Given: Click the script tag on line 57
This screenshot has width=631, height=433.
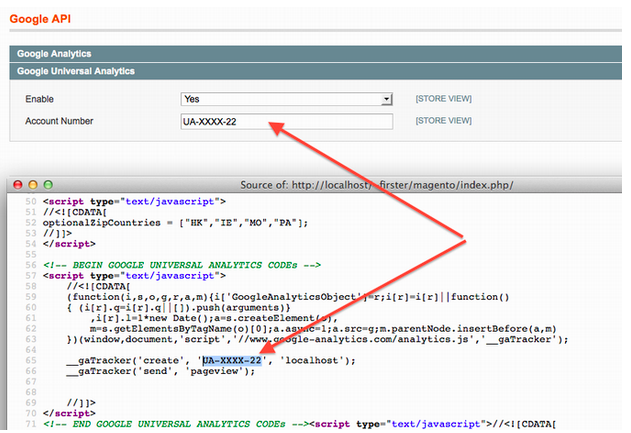Looking at the screenshot, I should 134,276.
